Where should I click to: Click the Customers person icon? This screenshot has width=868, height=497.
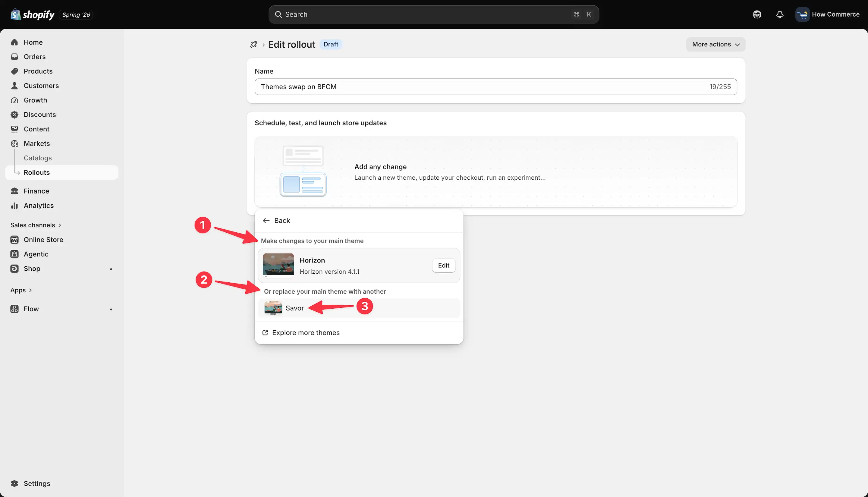(x=14, y=86)
